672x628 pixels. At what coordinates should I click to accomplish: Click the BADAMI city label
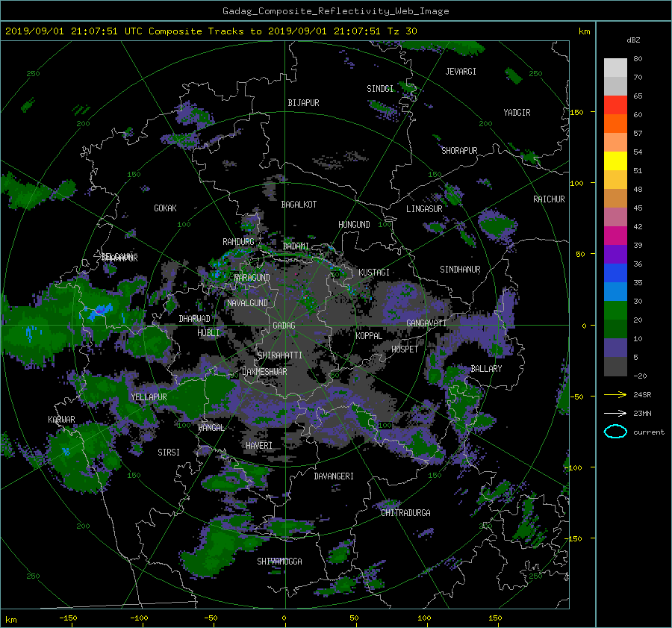pos(296,246)
